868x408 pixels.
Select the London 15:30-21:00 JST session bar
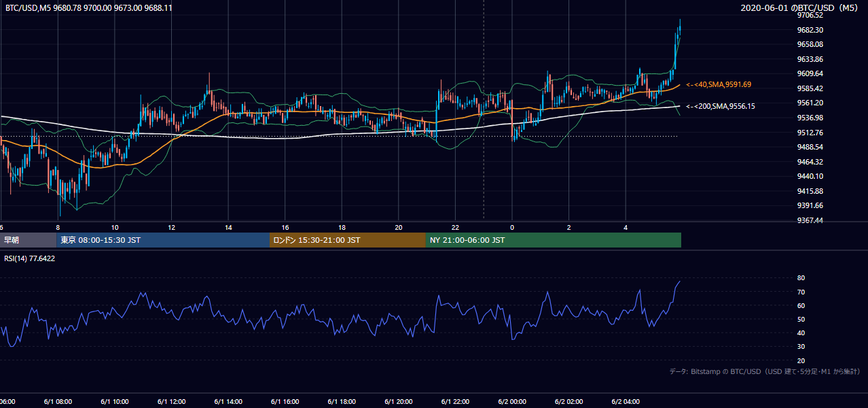click(x=348, y=240)
